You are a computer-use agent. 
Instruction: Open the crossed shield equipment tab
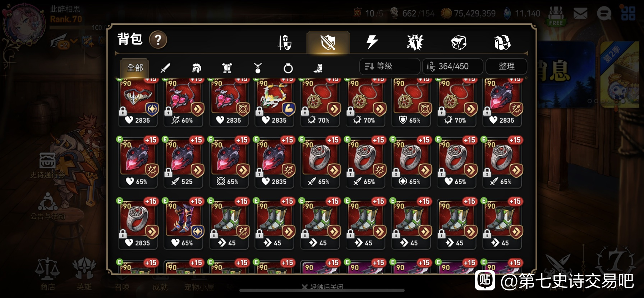click(328, 42)
